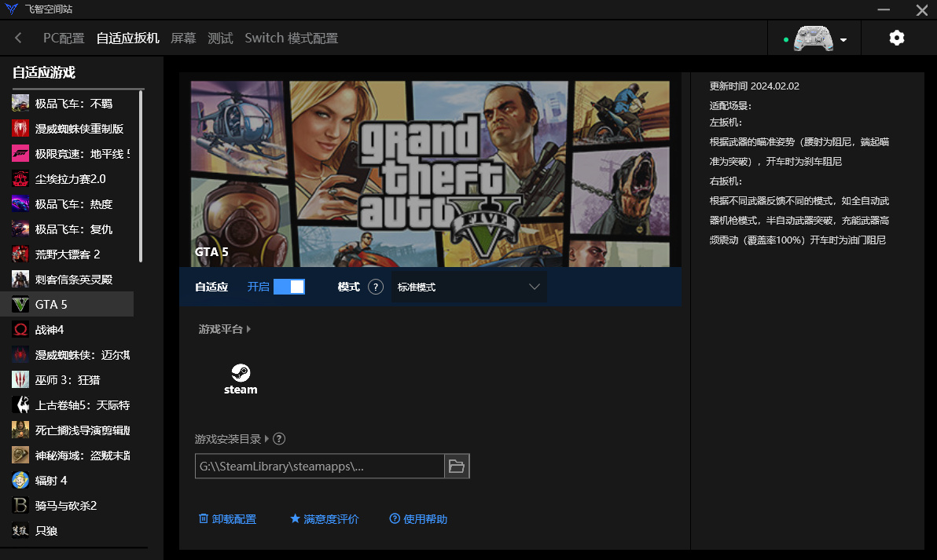Screen dimensions: 937x560
Task: Click the 尘埃拉力赛2.0 game icon
Action: [x=20, y=178]
